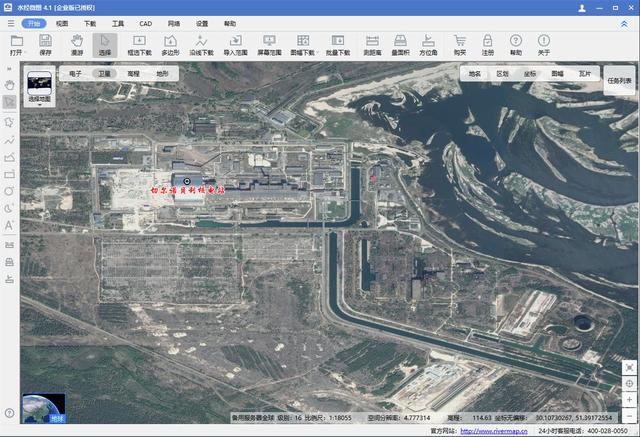This screenshot has width=640, height=437.
Task: Use the 量面积 area measuring tool
Action: coord(400,45)
